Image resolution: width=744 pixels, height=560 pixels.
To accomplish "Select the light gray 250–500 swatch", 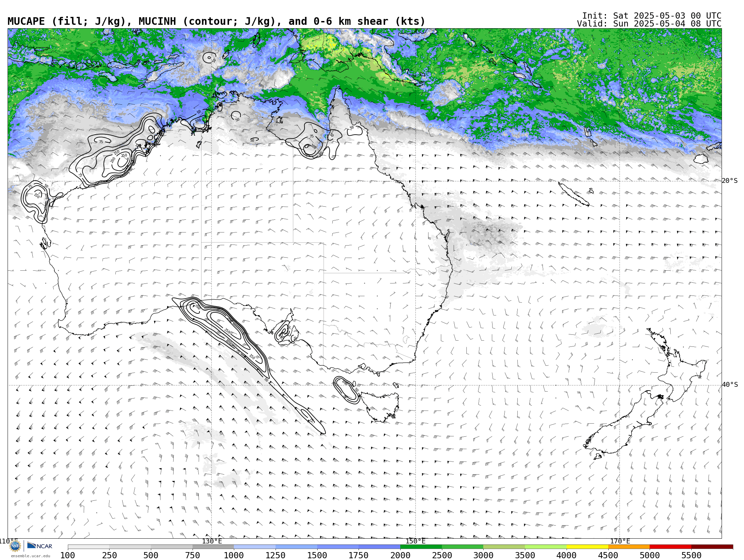I will pos(130,547).
